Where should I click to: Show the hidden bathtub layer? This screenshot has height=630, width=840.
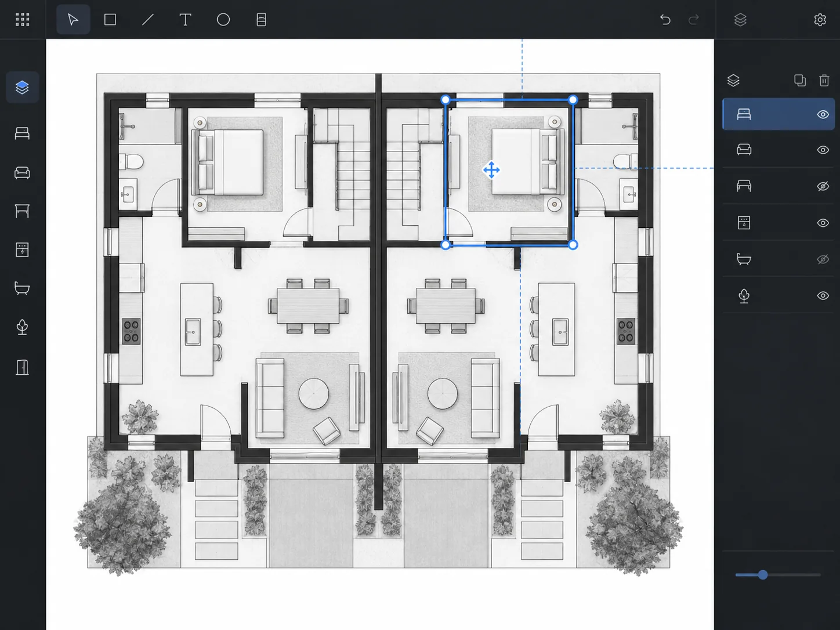pos(823,259)
